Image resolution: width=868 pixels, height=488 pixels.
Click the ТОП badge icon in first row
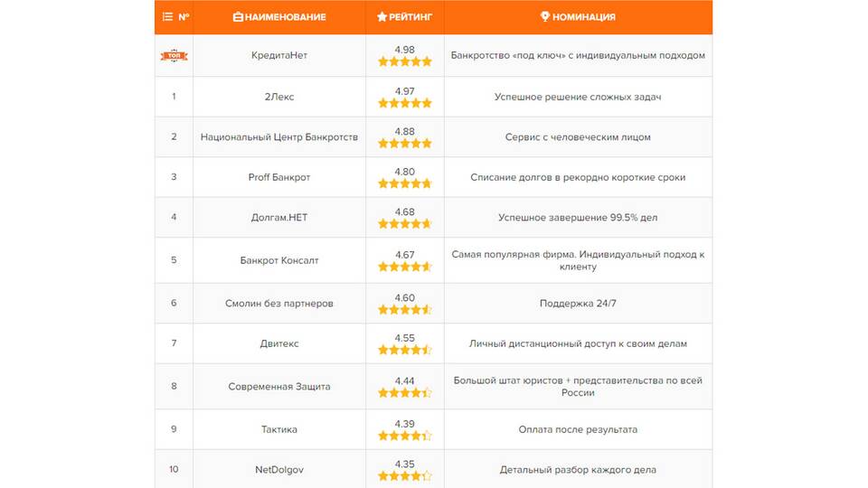click(x=174, y=55)
